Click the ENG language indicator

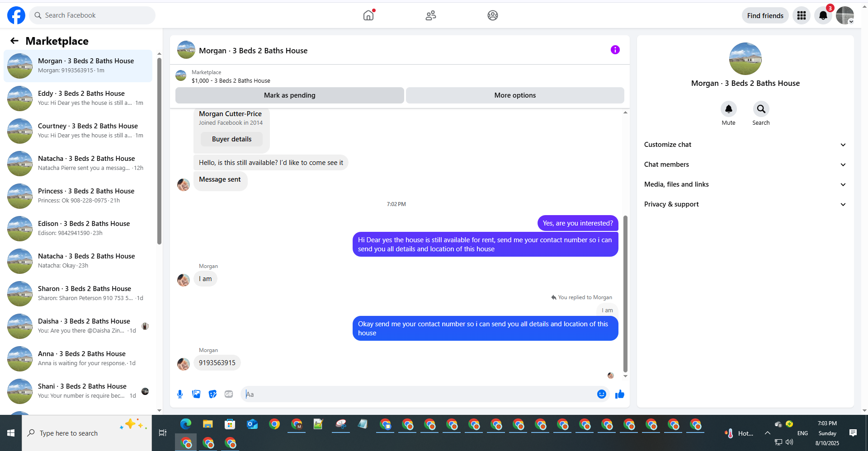click(802, 433)
